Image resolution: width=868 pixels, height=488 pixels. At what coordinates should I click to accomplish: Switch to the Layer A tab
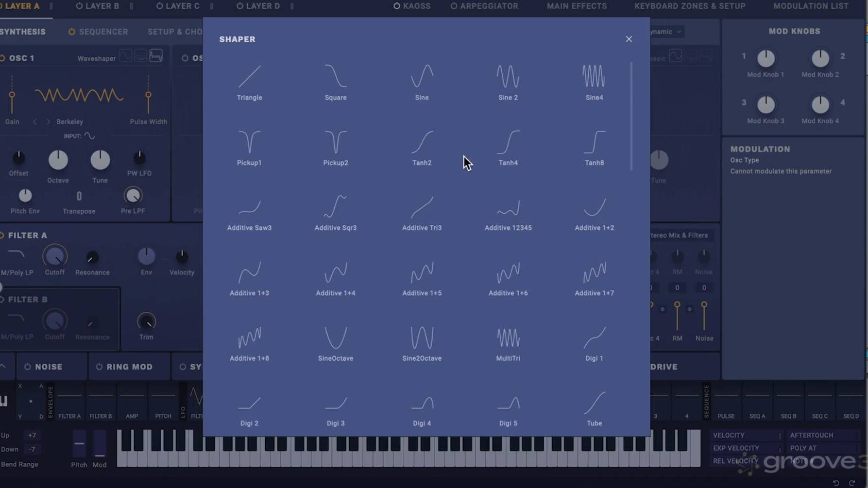(22, 6)
